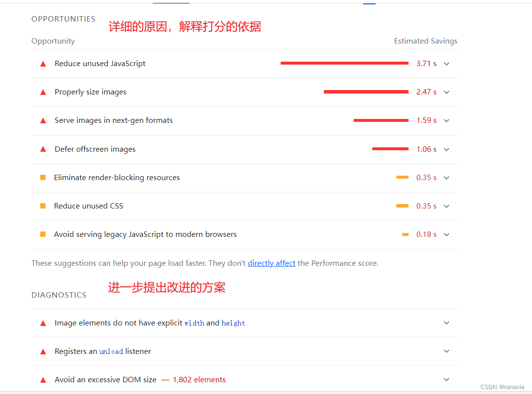Click Avoid serving legacy JavaScript title
Viewport: 532px width, 394px height.
[145, 234]
